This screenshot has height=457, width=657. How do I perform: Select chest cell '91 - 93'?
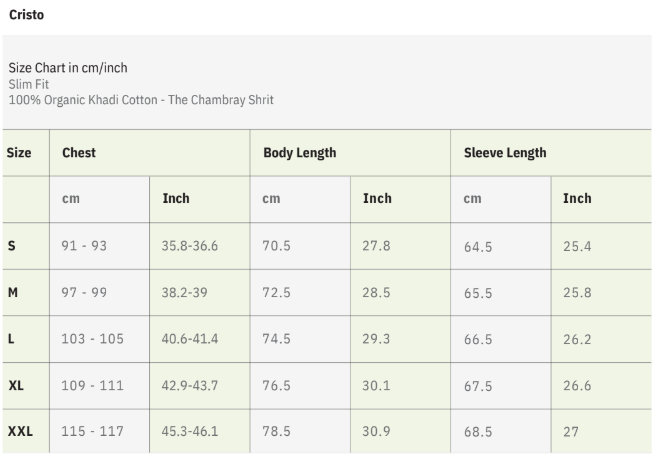[84, 246]
